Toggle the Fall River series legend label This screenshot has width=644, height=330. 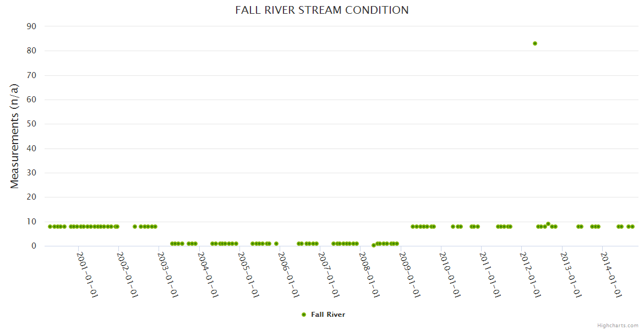coord(328,315)
